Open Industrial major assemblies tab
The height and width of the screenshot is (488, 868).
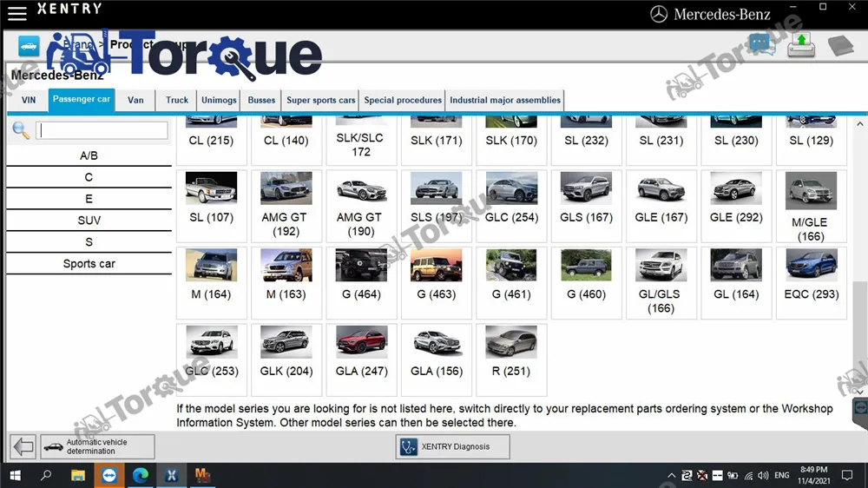tap(505, 100)
